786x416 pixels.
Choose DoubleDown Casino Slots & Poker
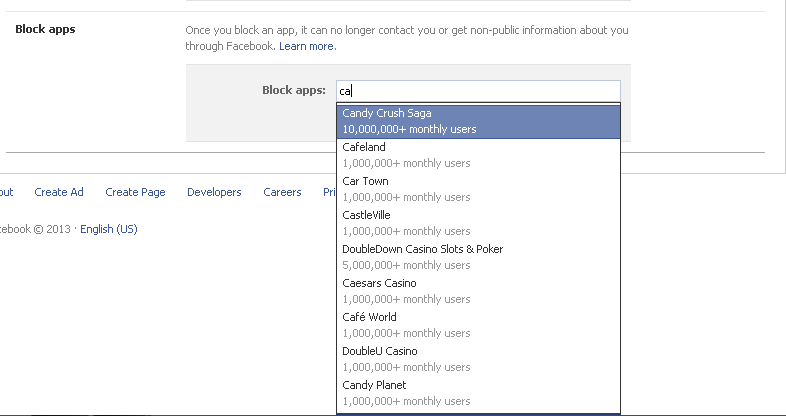pos(478,258)
